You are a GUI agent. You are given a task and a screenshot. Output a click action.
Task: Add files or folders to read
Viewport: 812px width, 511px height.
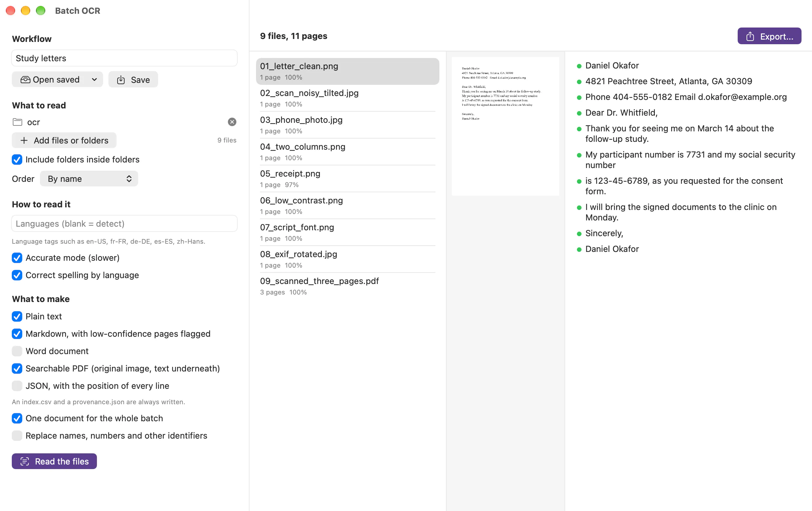point(64,140)
